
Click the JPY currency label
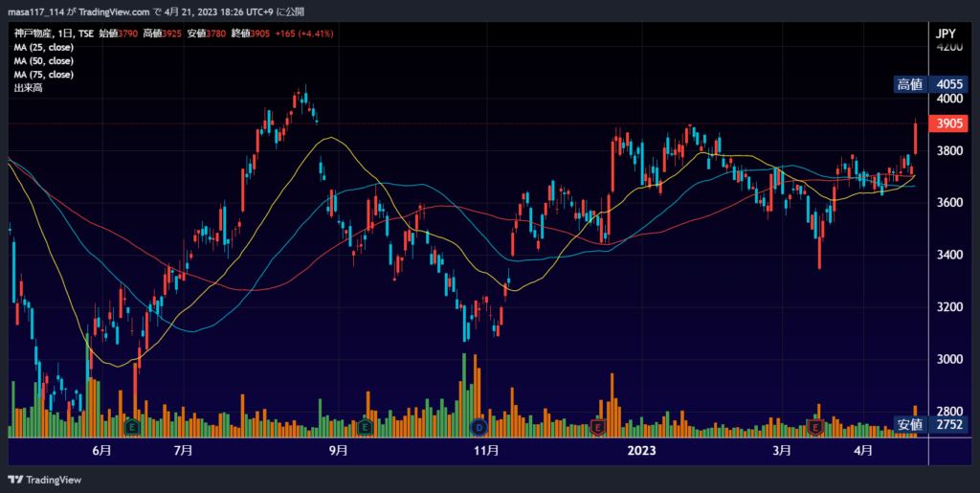[x=946, y=34]
